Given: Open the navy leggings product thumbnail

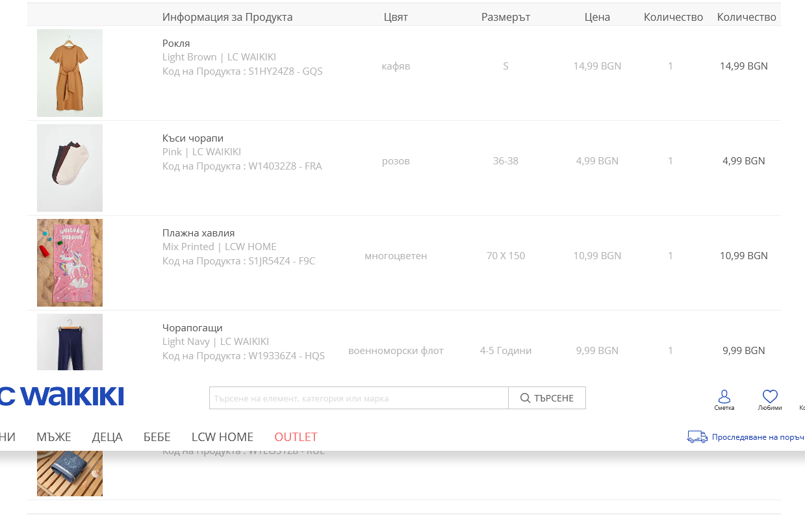Looking at the screenshot, I should [70, 342].
